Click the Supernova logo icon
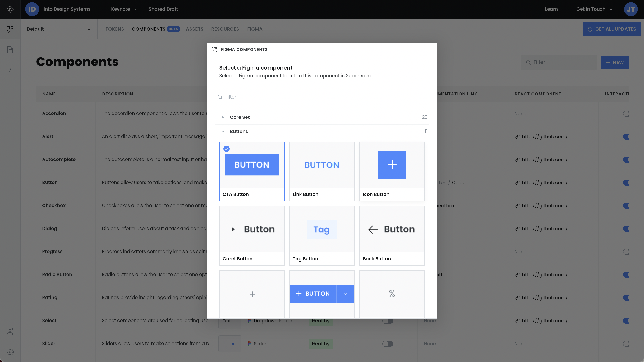The width and height of the screenshot is (644, 362). click(10, 9)
